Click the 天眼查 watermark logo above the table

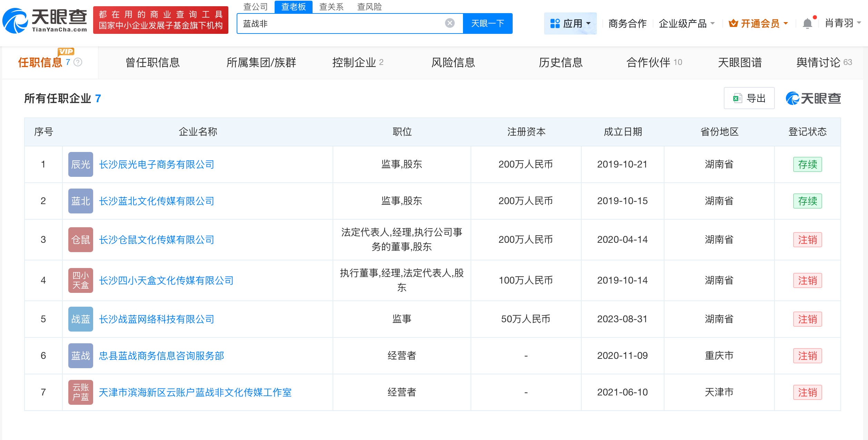click(813, 98)
